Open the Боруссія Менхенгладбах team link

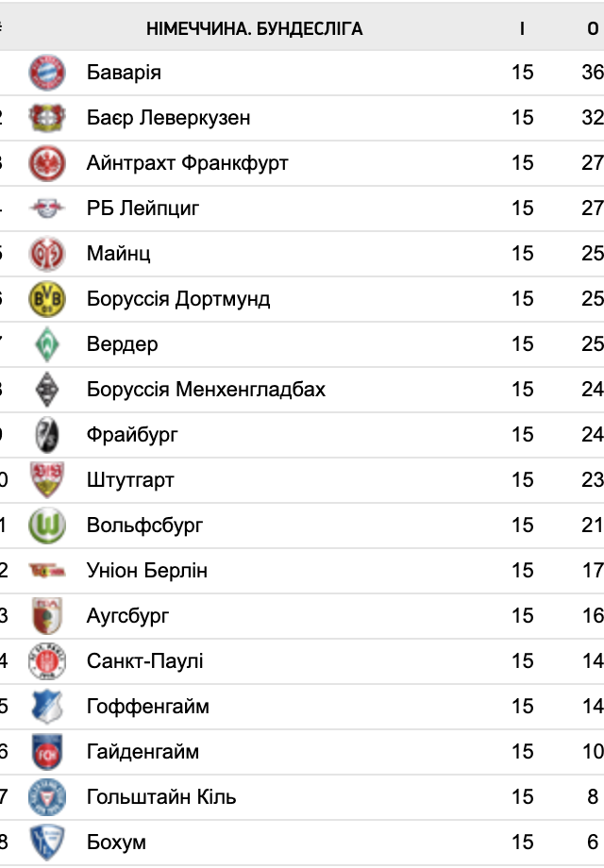click(206, 390)
